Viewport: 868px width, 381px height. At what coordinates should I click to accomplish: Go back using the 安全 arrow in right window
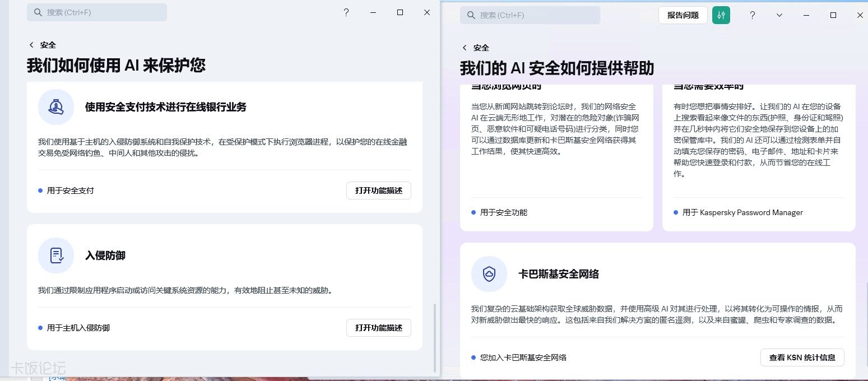pos(465,48)
